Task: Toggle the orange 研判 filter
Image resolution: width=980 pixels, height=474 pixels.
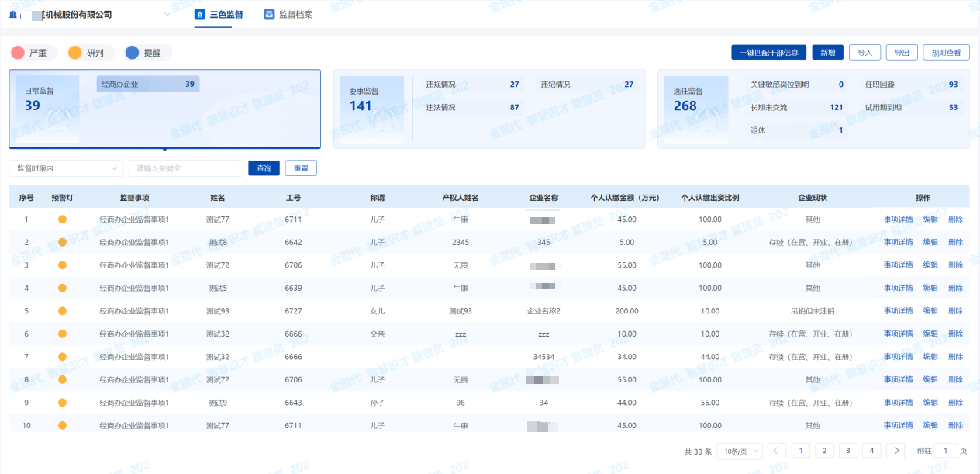Action: click(86, 53)
